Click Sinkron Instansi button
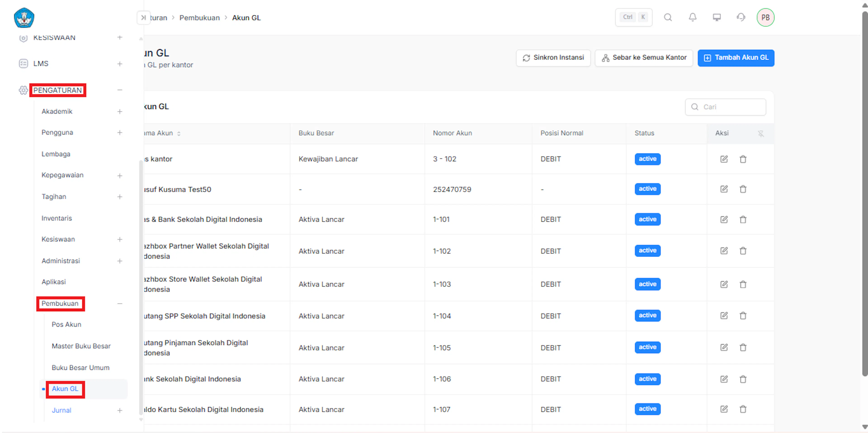The image size is (868, 433). [553, 58]
